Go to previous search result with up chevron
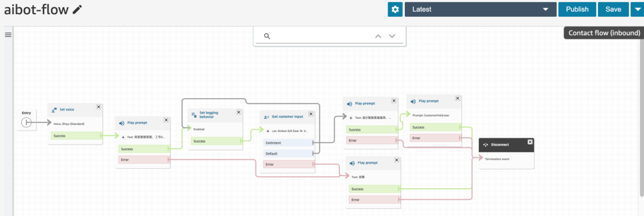Viewport: 644px width, 216px height. click(x=378, y=36)
